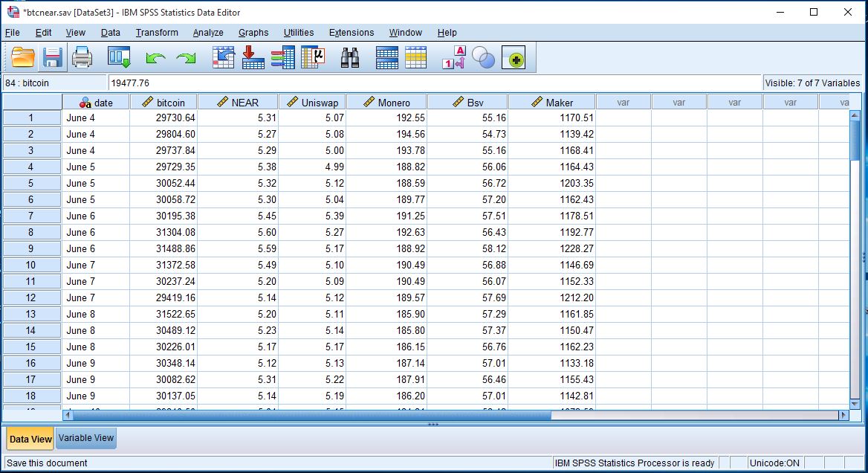Select the Maker column header

click(552, 103)
